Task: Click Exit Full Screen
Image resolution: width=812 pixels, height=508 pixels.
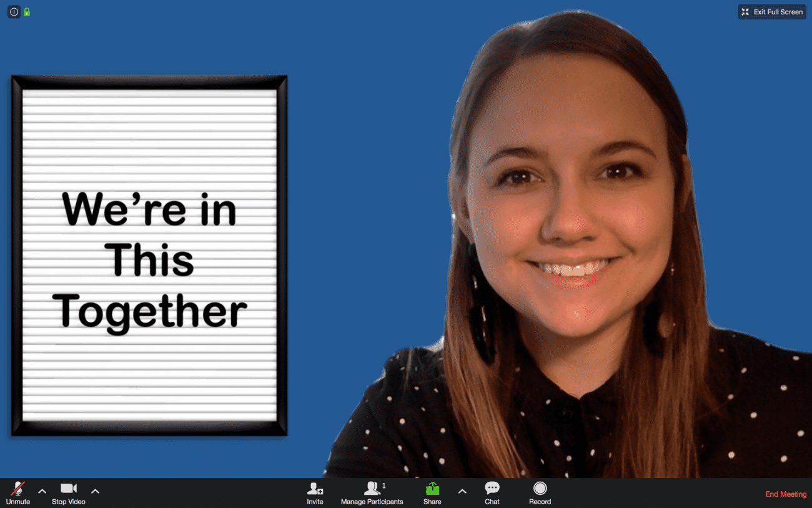Action: pos(771,11)
